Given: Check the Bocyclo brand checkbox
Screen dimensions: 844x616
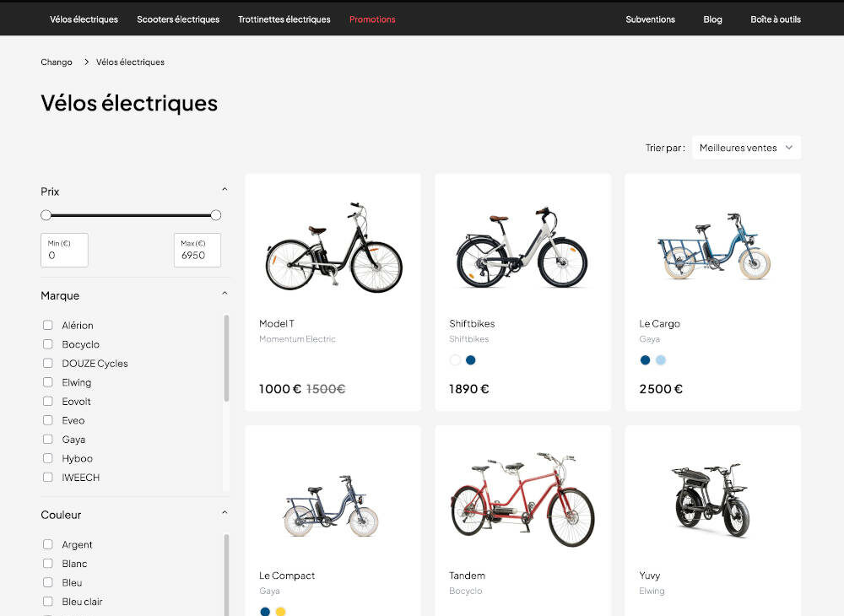Looking at the screenshot, I should (x=48, y=343).
